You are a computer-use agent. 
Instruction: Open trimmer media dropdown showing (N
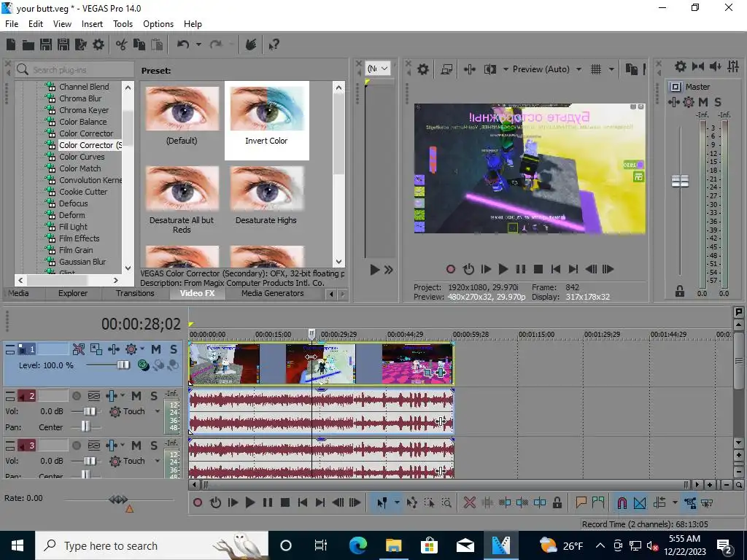click(378, 69)
